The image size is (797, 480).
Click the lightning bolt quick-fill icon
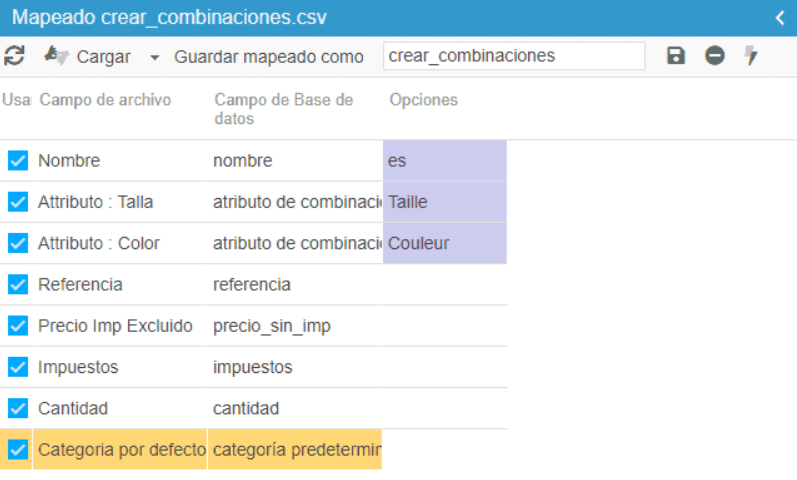pyautogui.click(x=751, y=56)
